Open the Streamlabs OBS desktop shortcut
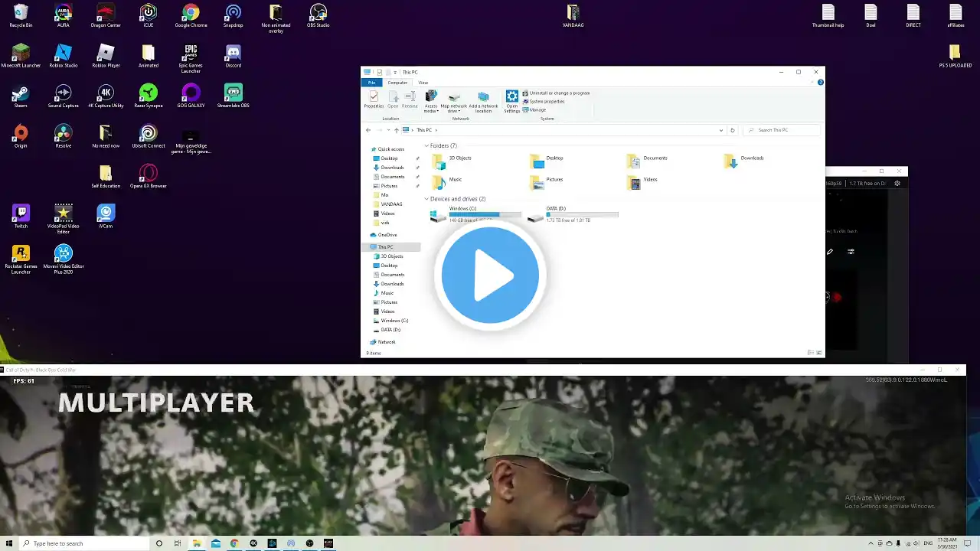The width and height of the screenshot is (980, 551). 234,96
